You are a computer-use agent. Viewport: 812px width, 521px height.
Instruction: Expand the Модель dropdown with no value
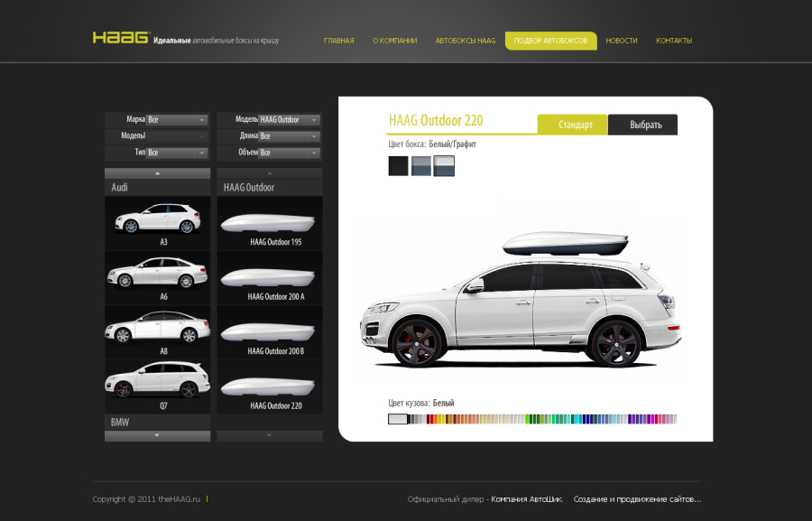click(177, 135)
